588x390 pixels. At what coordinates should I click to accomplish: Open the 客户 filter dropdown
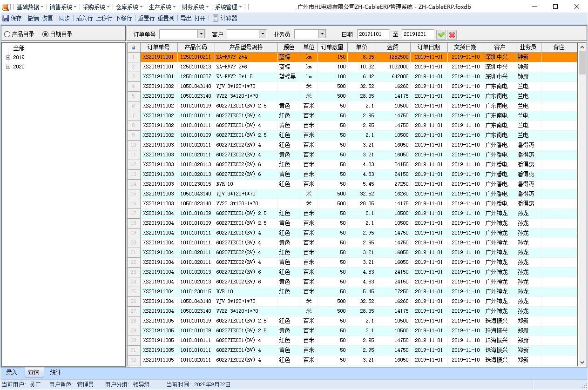[x=263, y=34]
